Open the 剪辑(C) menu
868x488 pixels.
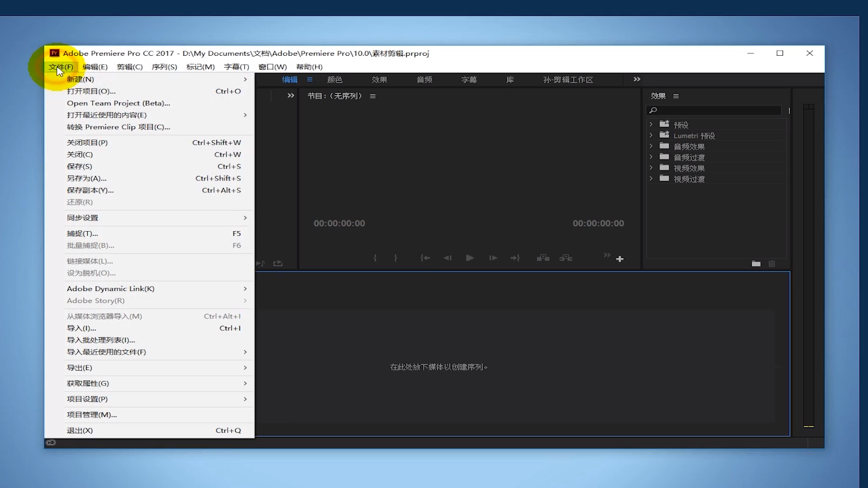[130, 67]
